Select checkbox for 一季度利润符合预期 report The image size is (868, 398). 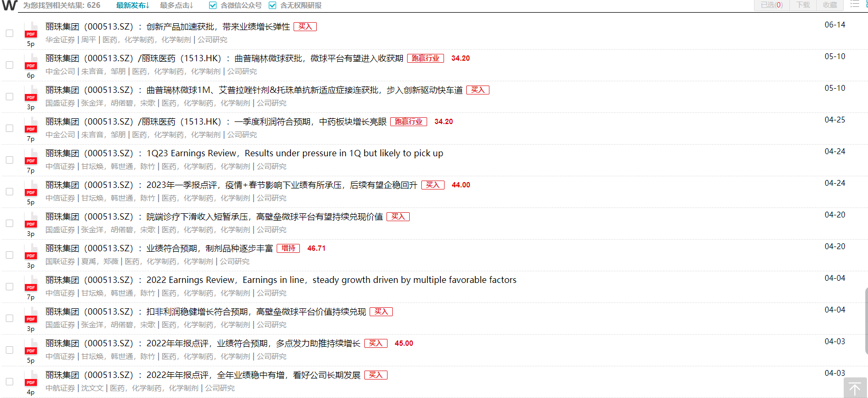(10, 128)
